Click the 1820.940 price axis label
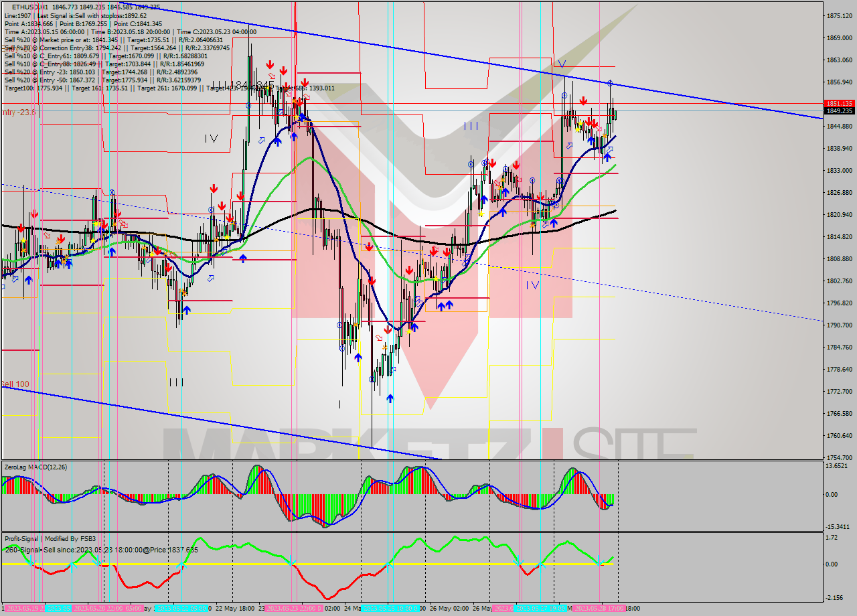The height and width of the screenshot is (616, 857). click(840, 215)
